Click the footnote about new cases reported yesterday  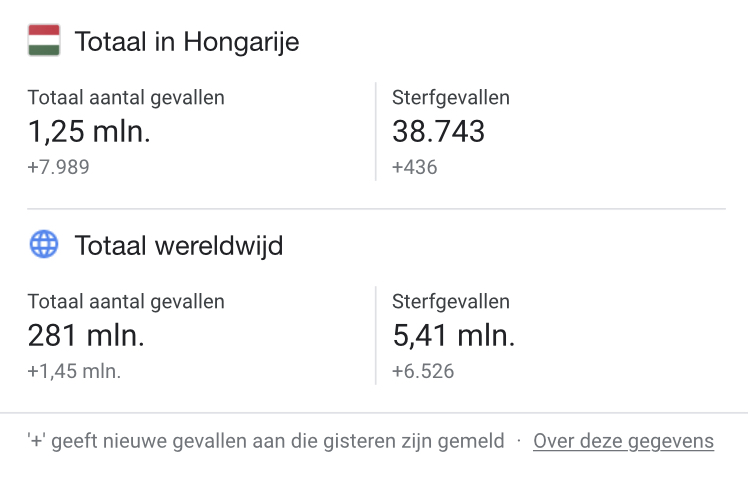tap(266, 441)
